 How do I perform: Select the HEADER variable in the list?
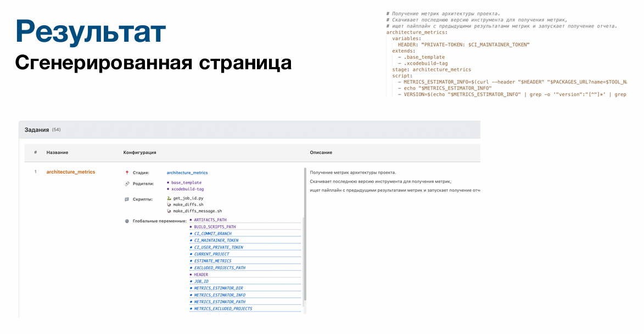[x=201, y=275]
